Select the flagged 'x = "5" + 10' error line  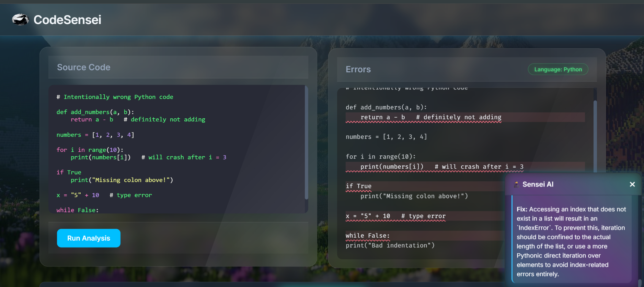click(x=425, y=216)
